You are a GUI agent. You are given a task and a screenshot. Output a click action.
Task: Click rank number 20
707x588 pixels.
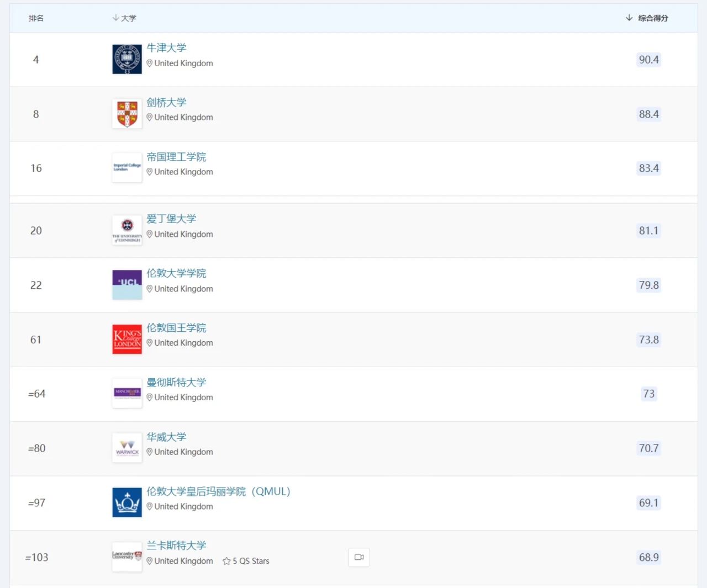36,231
